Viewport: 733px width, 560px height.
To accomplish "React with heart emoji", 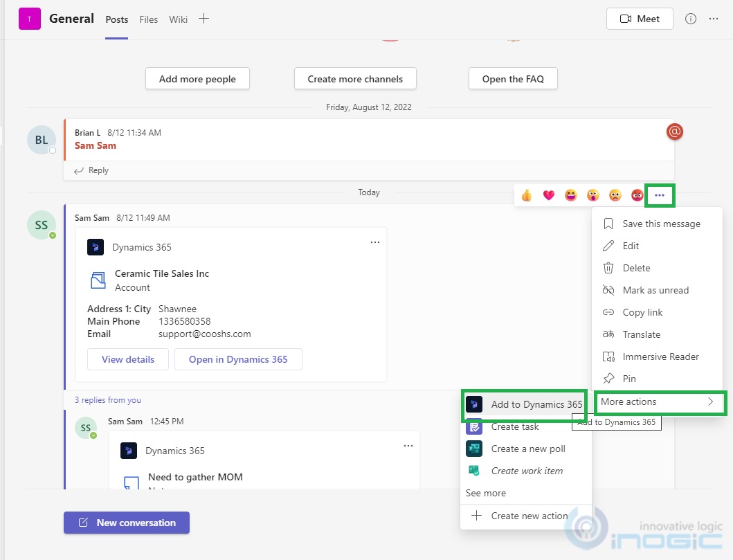I will pyautogui.click(x=548, y=195).
